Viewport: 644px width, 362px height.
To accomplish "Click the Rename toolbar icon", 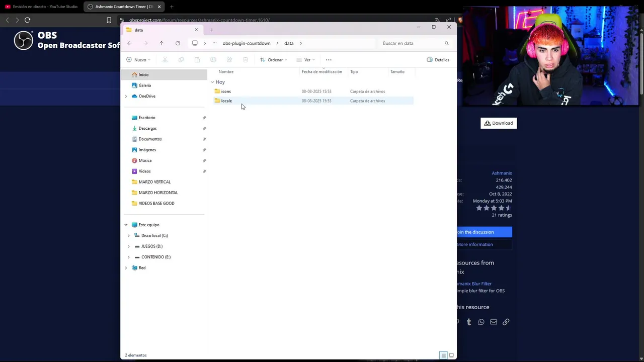I will [x=213, y=60].
